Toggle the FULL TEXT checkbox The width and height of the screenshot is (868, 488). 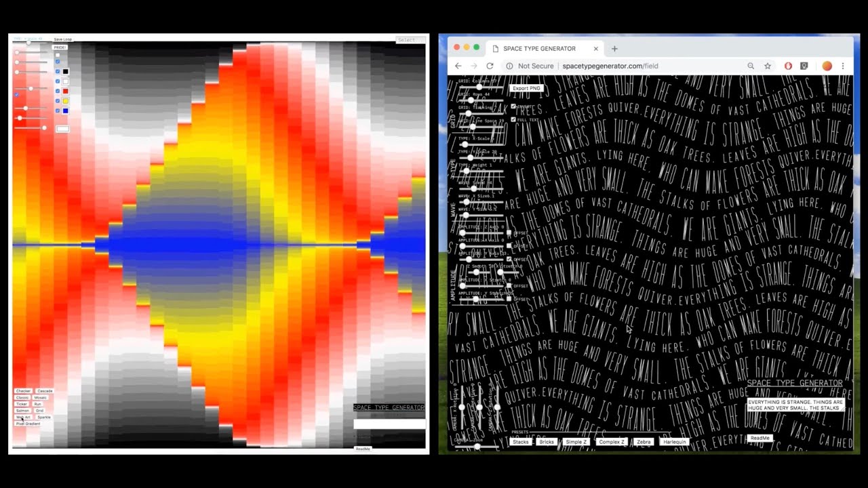[x=513, y=119]
